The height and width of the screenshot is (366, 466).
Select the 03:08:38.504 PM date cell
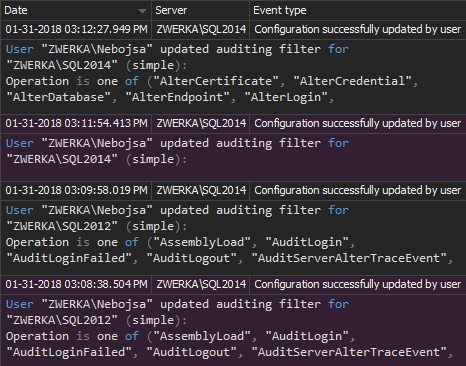(x=76, y=285)
